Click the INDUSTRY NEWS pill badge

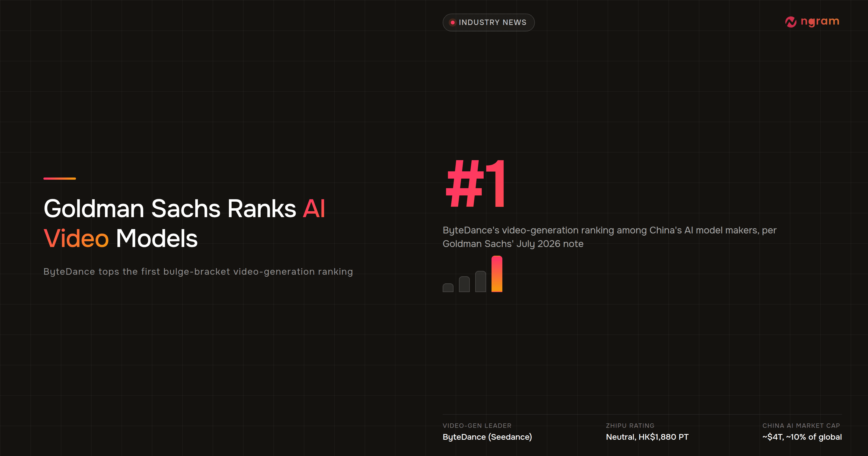coord(488,22)
